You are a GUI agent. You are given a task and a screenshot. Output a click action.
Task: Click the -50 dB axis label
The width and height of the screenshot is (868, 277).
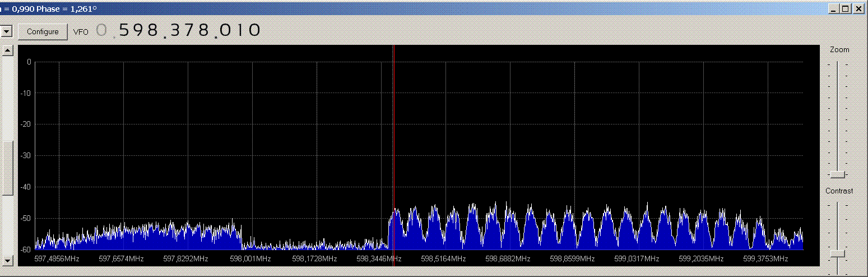(26, 218)
